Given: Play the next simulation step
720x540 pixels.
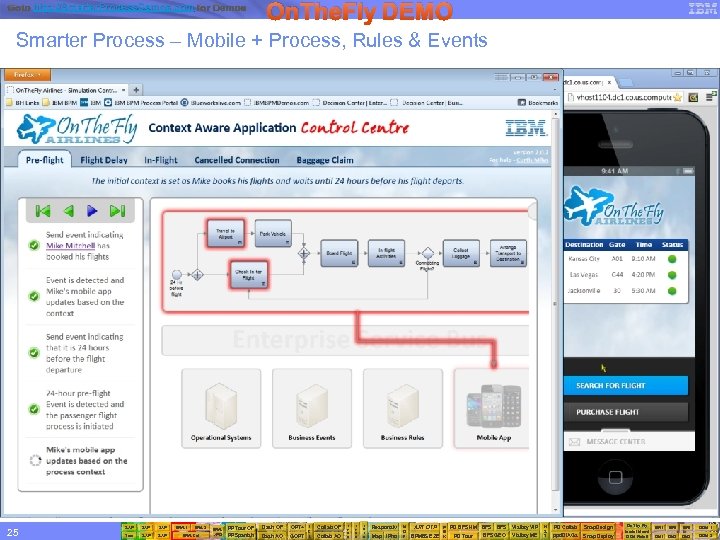Looking at the screenshot, I should point(92,211).
